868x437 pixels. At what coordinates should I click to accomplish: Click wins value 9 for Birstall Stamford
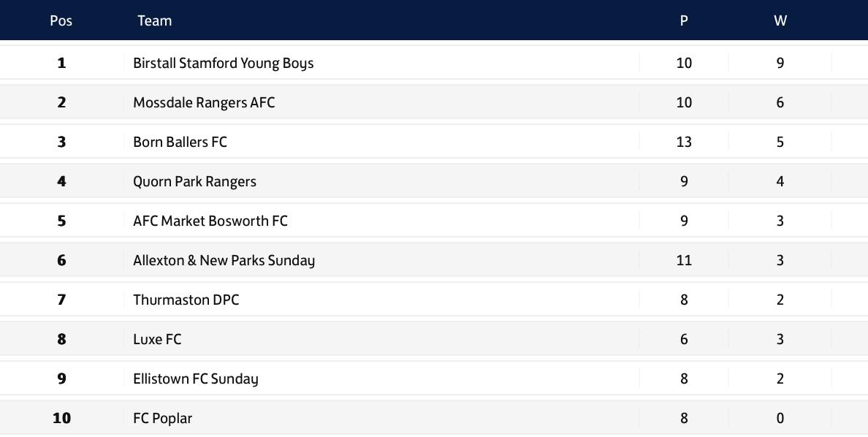[780, 63]
